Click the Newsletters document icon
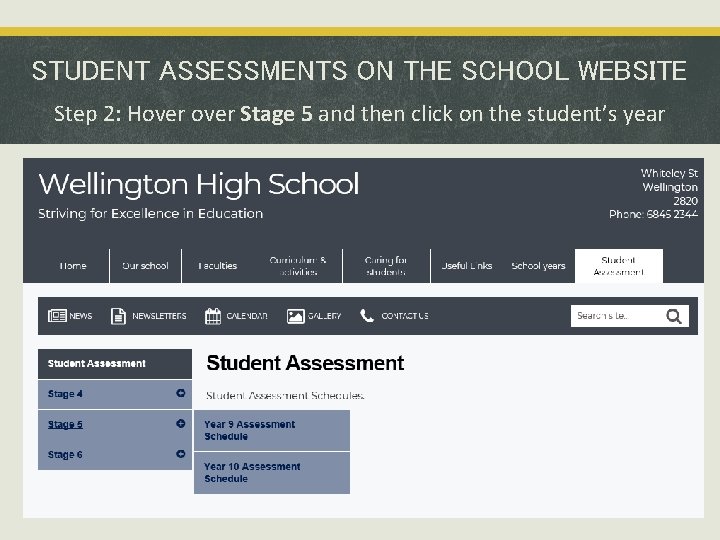 118,316
